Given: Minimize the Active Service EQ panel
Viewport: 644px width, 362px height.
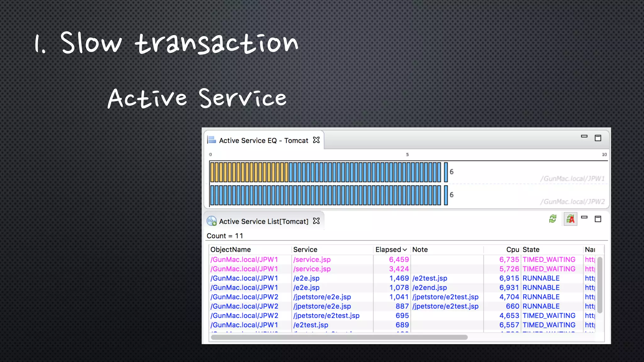Looking at the screenshot, I should [584, 136].
